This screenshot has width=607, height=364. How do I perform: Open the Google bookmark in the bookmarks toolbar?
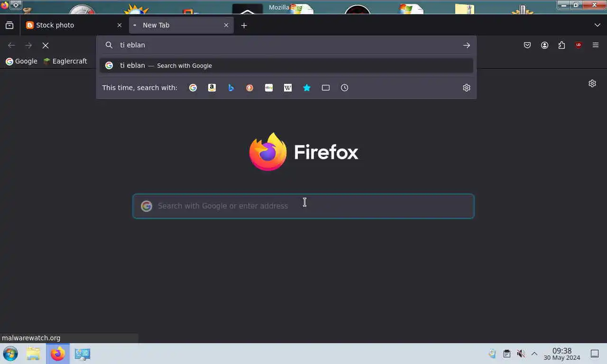click(x=21, y=61)
